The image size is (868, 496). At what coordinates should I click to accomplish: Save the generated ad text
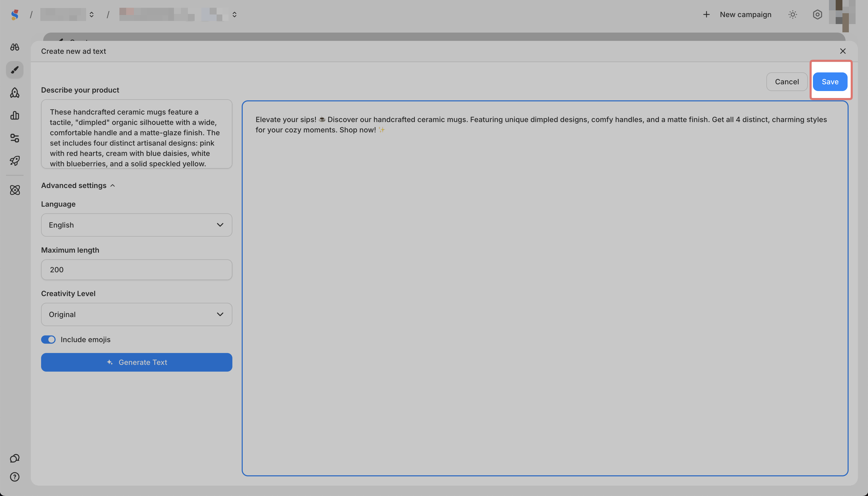point(830,82)
